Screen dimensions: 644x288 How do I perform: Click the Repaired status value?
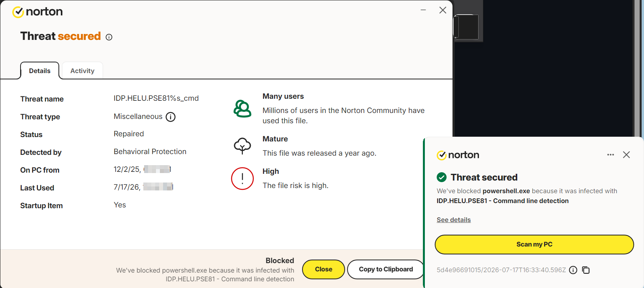(129, 134)
